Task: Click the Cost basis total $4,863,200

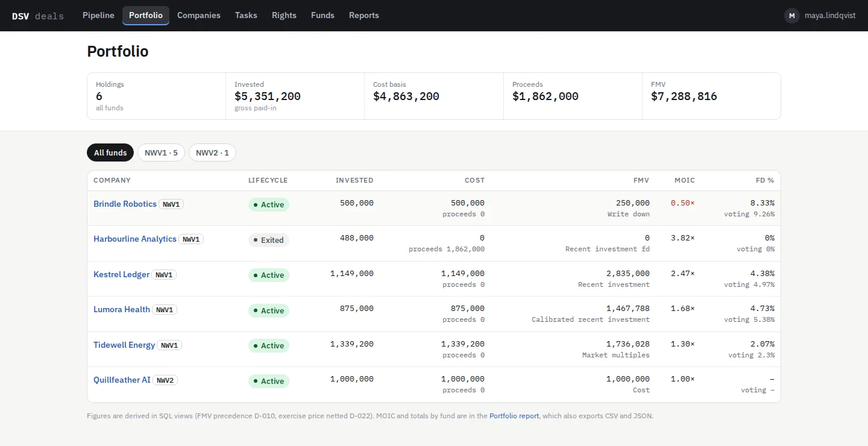Action: point(406,96)
